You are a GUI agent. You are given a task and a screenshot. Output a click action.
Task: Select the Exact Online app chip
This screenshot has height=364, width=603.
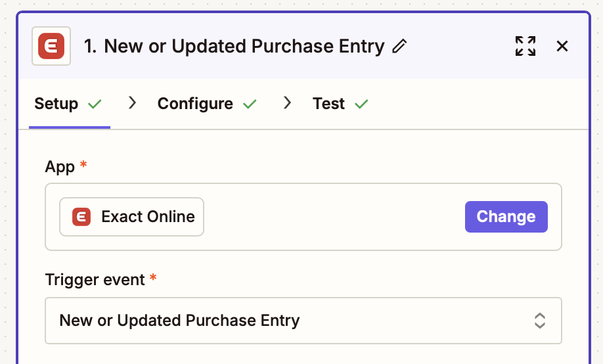tap(131, 217)
